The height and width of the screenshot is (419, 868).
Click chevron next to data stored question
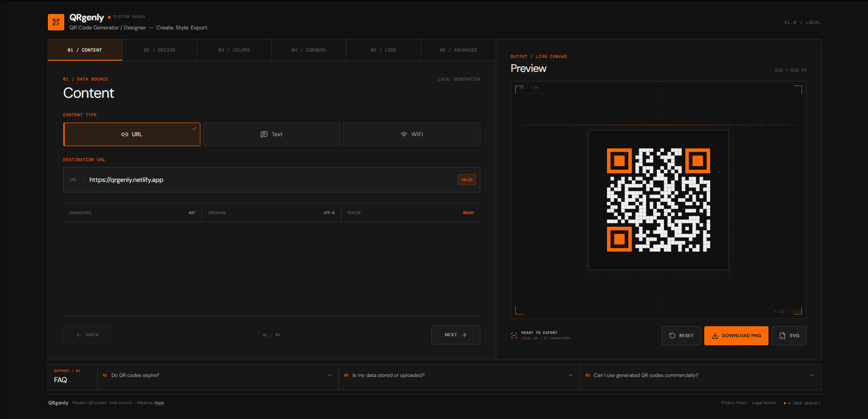click(x=570, y=376)
